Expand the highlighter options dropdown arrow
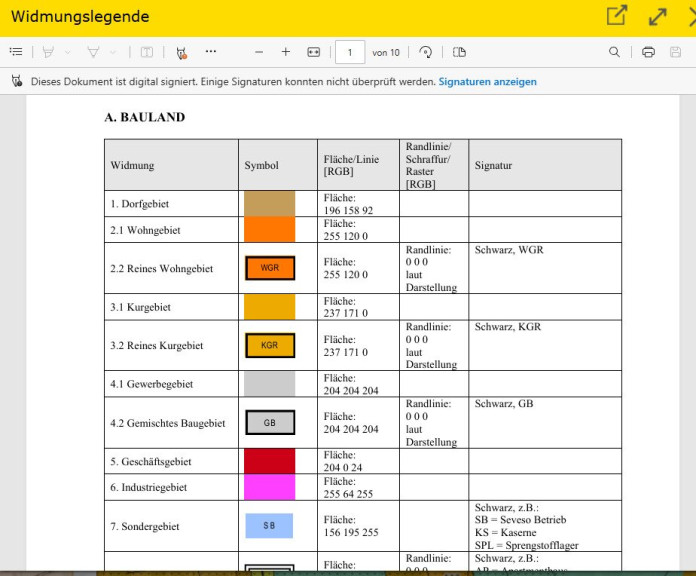 point(67,52)
